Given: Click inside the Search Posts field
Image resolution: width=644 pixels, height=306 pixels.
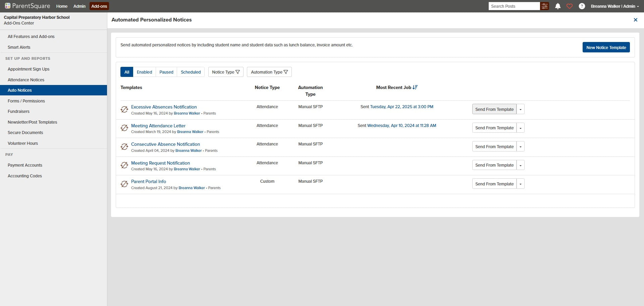Looking at the screenshot, I should point(514,6).
